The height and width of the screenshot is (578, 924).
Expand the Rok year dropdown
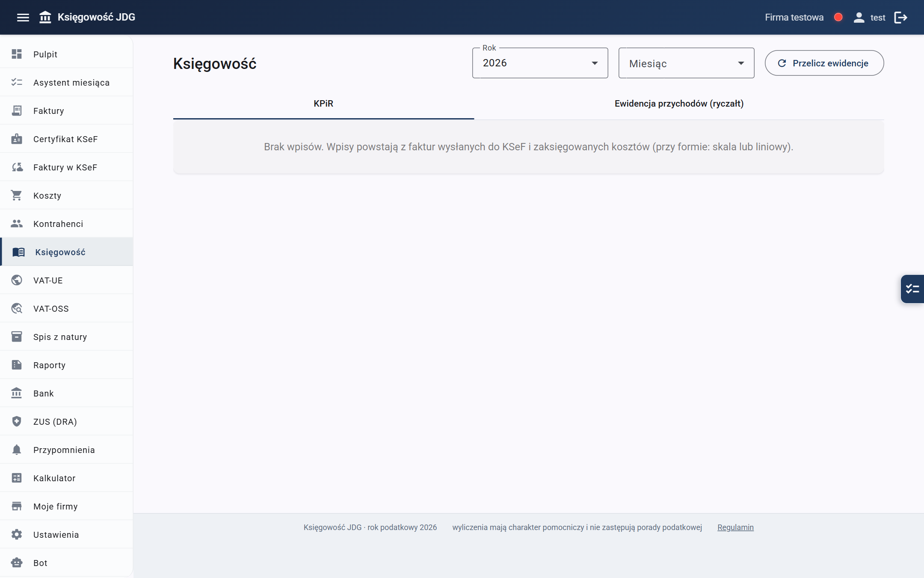(x=540, y=63)
